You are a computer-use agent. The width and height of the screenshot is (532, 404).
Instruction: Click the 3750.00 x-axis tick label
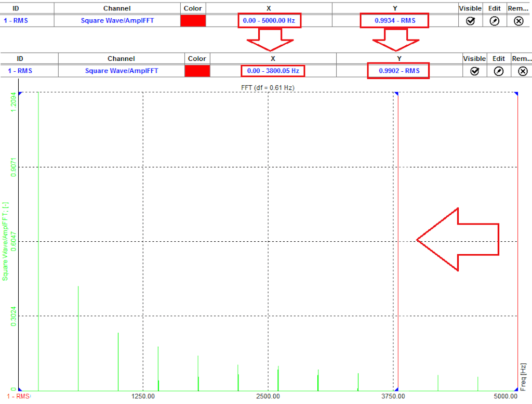tap(393, 396)
